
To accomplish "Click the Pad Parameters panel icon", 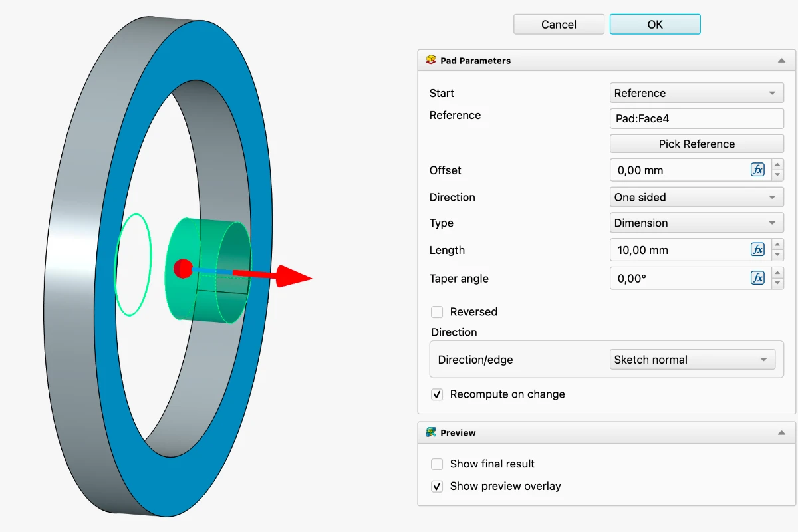I will [x=431, y=60].
